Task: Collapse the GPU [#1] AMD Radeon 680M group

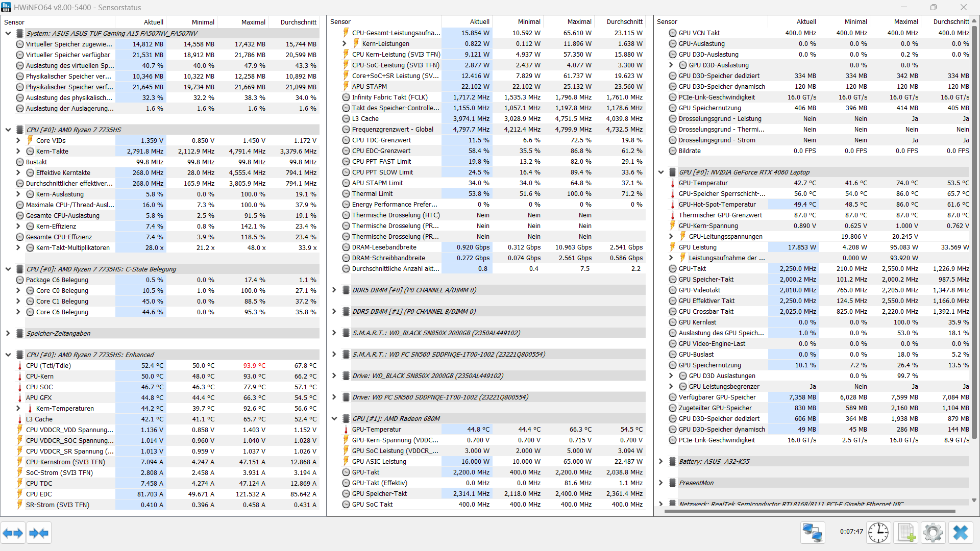Action: point(334,418)
